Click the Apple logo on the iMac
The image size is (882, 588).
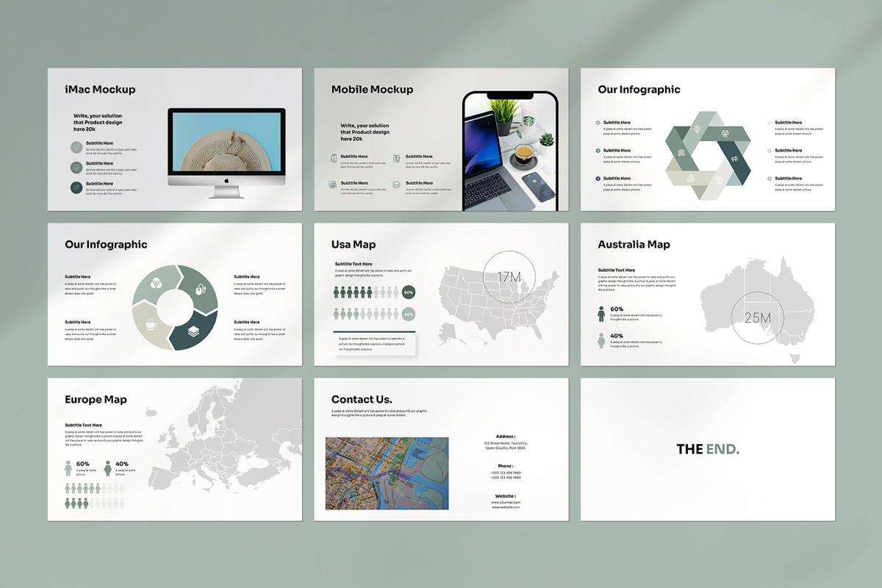pos(226,180)
